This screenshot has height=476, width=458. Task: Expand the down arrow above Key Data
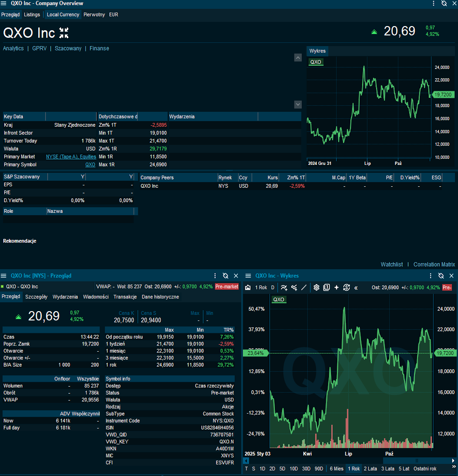click(298, 104)
